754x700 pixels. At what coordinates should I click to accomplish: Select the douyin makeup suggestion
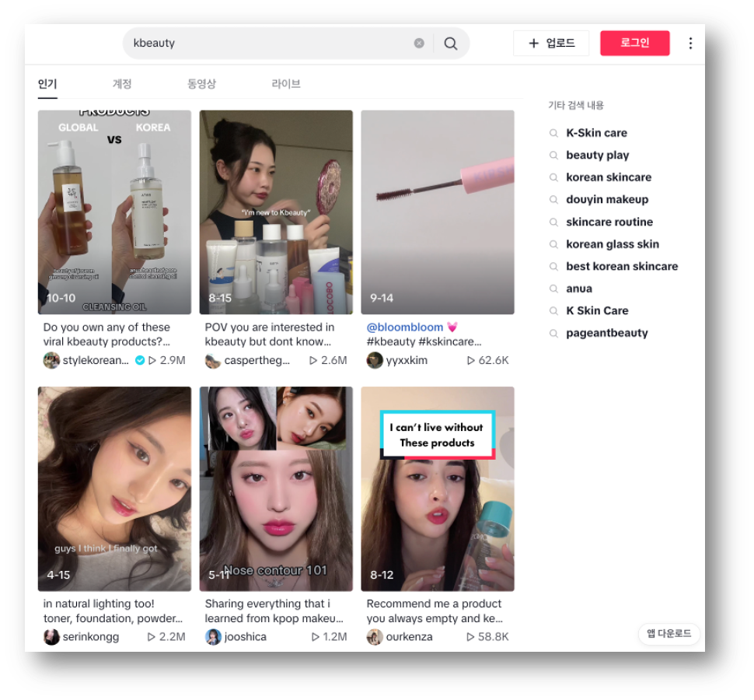607,199
